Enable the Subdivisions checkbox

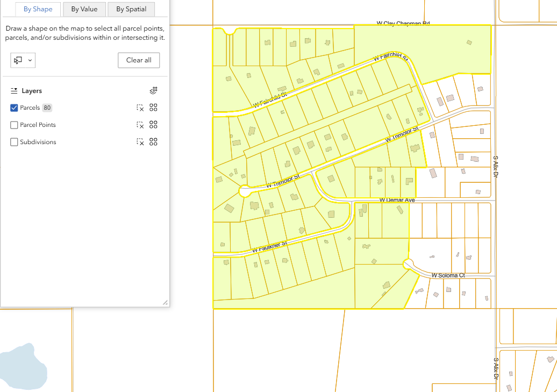click(x=14, y=142)
